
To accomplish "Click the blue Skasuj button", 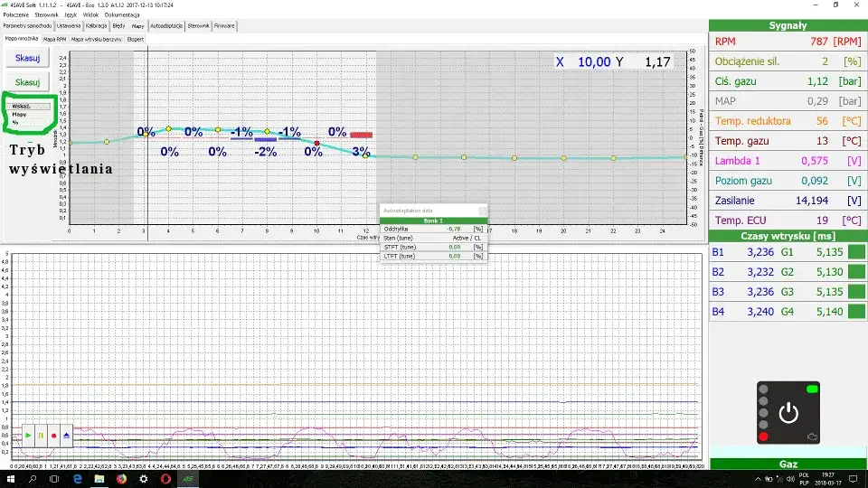I will tap(27, 59).
